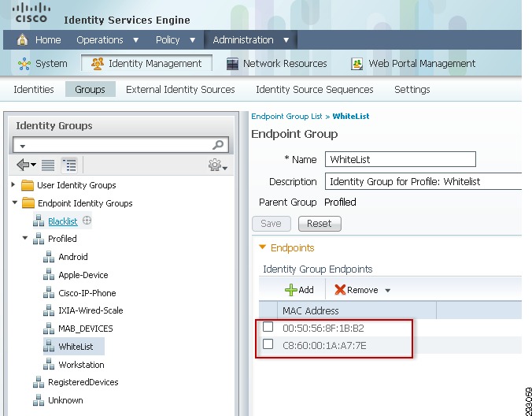Screen dimensions: 532x416
Task: Click the MAB_DEVICES group icon
Action: pyautogui.click(x=49, y=328)
